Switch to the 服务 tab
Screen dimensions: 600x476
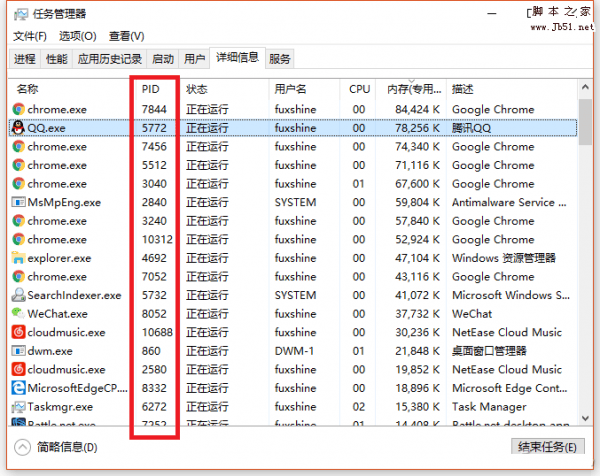click(x=280, y=59)
